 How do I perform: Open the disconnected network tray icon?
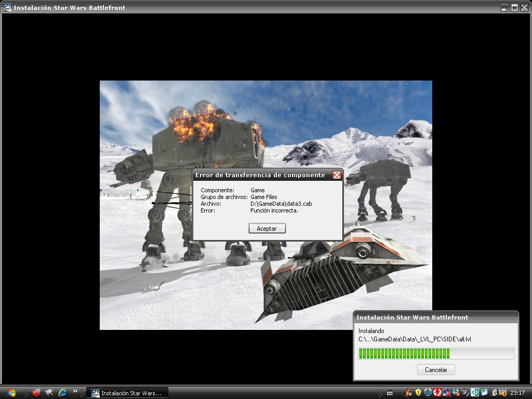click(446, 393)
